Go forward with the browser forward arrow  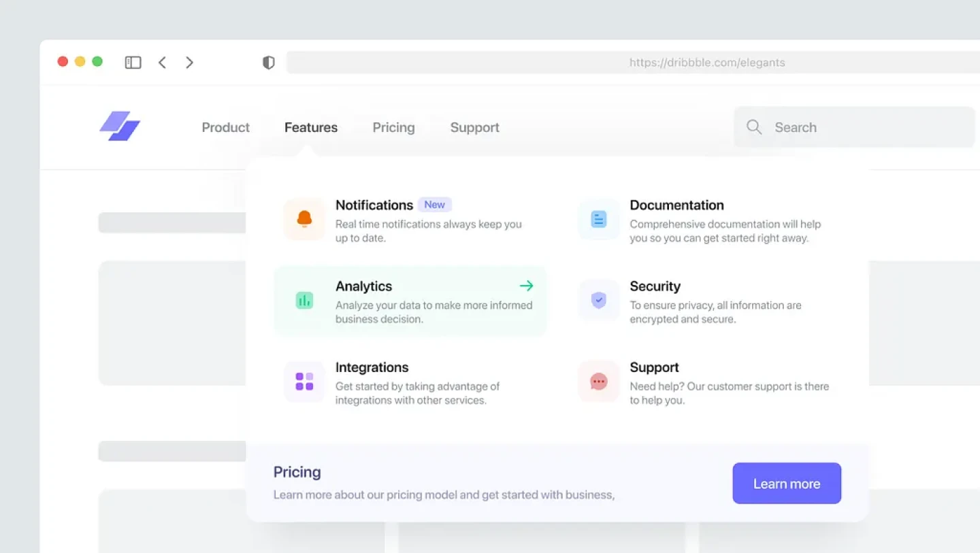[190, 63]
